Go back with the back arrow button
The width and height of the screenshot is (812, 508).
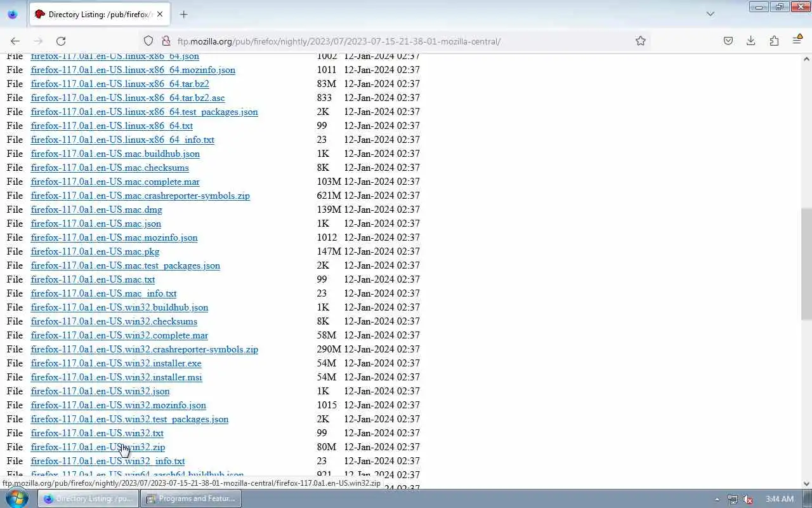pos(15,41)
